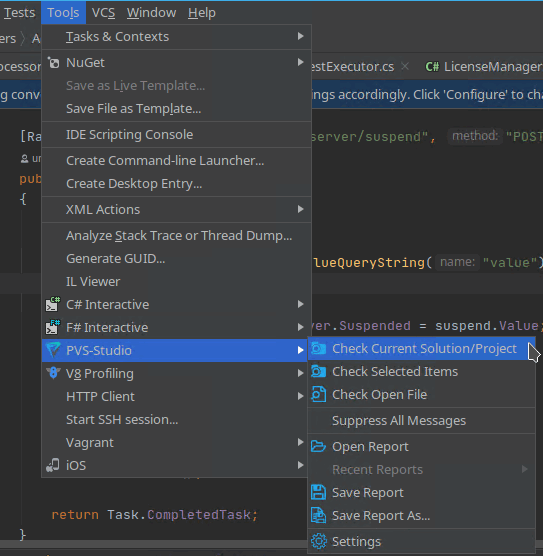Open the Tools menu
Viewport: 543px width, 556px height.
(x=63, y=13)
